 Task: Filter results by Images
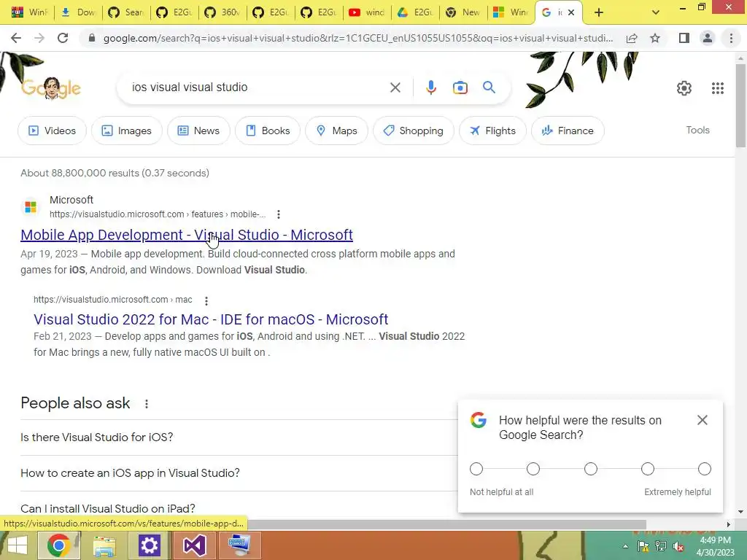(127, 131)
